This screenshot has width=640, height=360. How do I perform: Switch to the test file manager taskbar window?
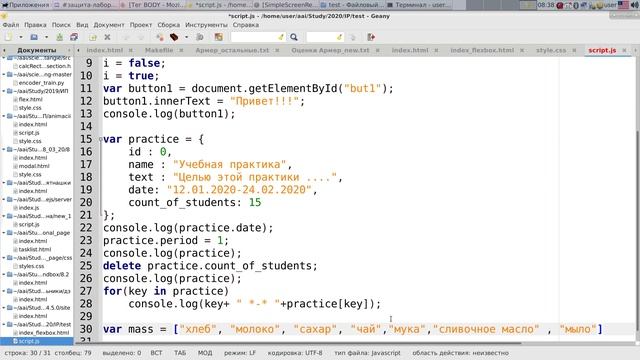click(x=351, y=5)
